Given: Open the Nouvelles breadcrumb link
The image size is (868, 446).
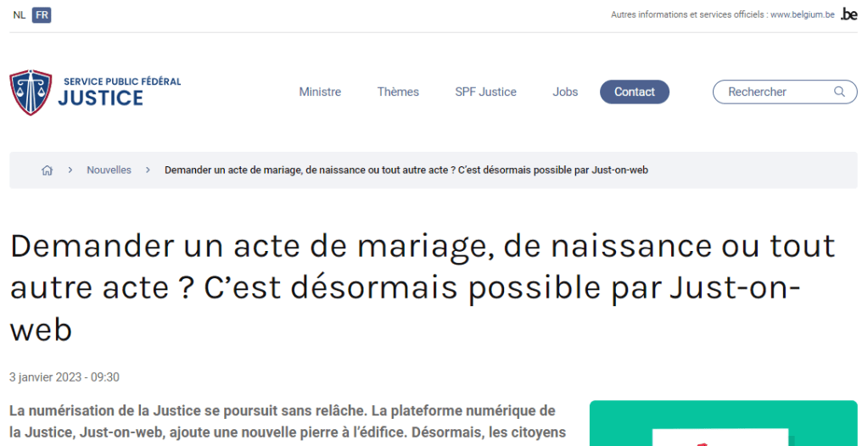Looking at the screenshot, I should (109, 170).
